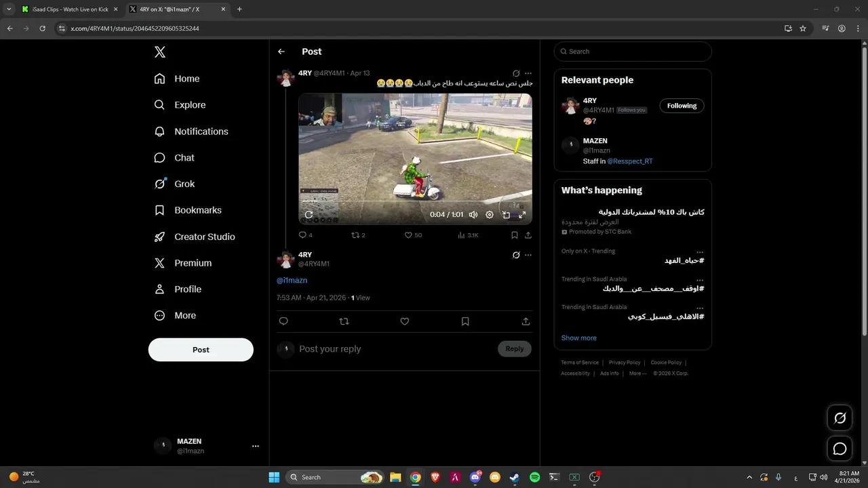This screenshot has height=488, width=868.
Task: Open Terms of Service link
Action: click(580, 363)
